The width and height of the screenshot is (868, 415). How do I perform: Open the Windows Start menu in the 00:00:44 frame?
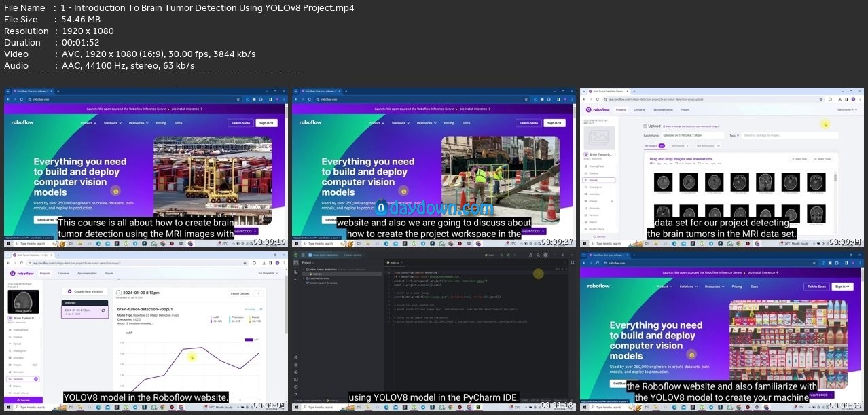point(583,242)
